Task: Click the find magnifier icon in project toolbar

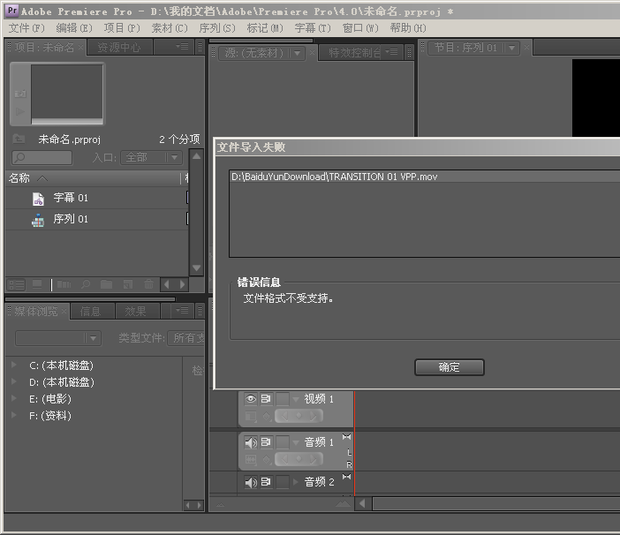Action: coord(85,285)
